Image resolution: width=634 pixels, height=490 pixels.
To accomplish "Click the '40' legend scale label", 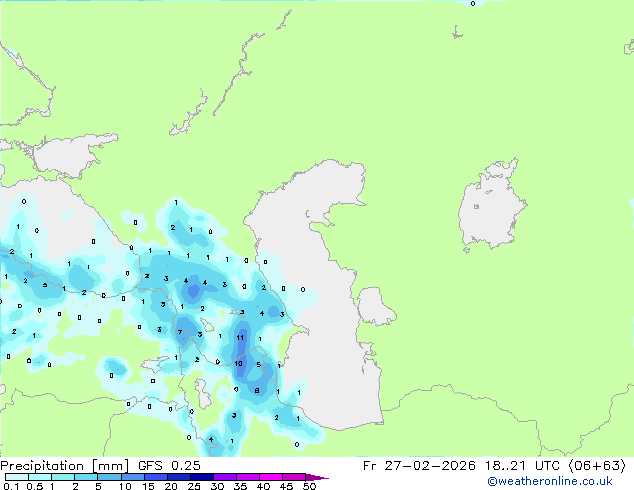I will click(263, 486).
